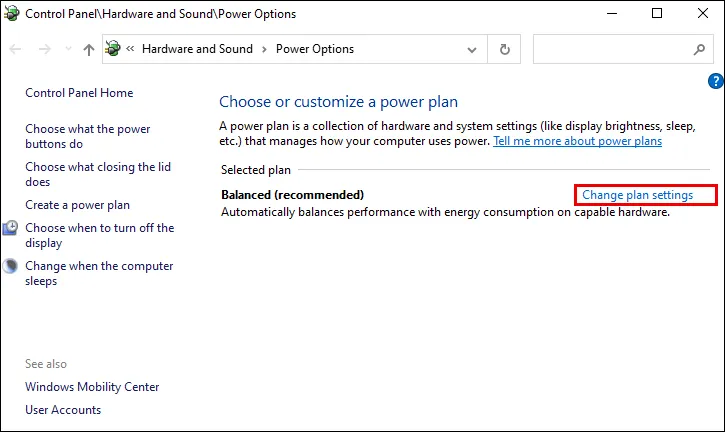Open Tell me more about power plans
Viewport: 725px width, 432px height.
click(577, 142)
